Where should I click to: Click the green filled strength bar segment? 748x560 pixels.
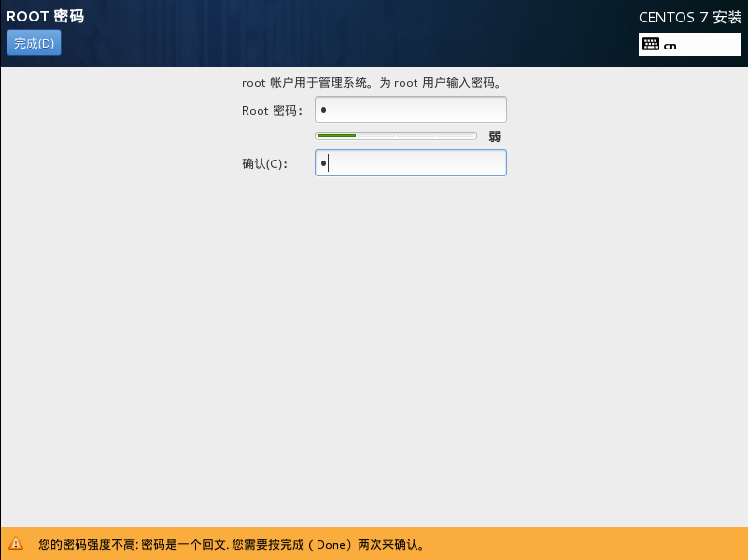pyautogui.click(x=336, y=135)
